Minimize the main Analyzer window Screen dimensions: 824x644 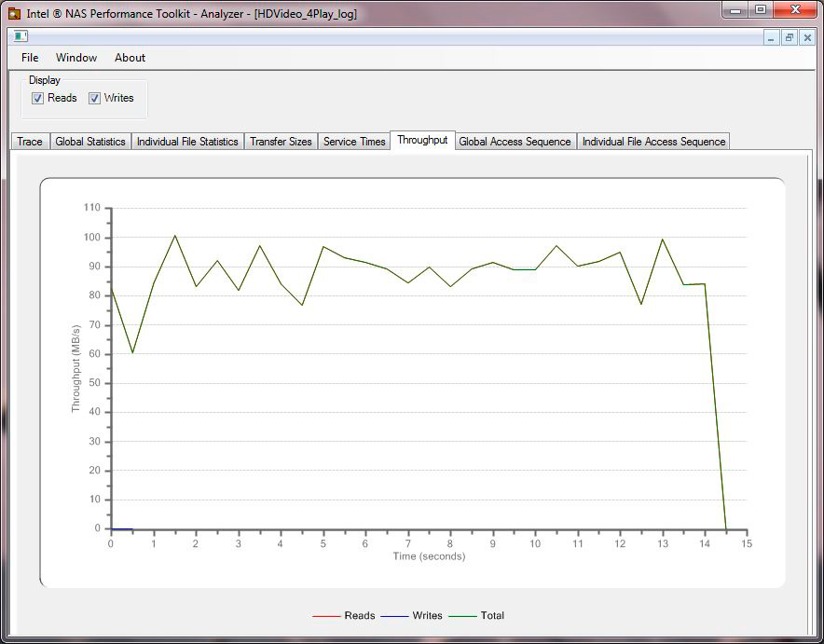click(735, 10)
